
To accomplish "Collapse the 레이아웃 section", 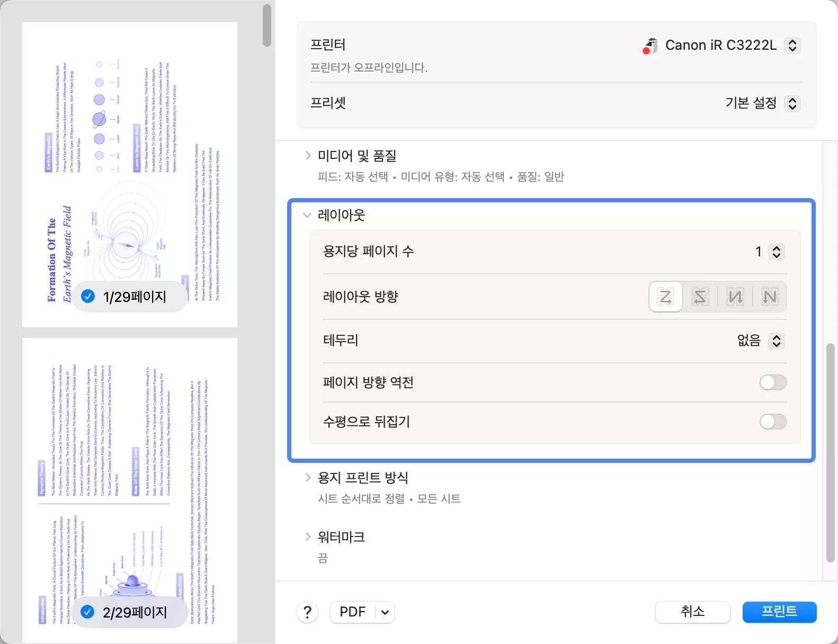I will pos(307,215).
